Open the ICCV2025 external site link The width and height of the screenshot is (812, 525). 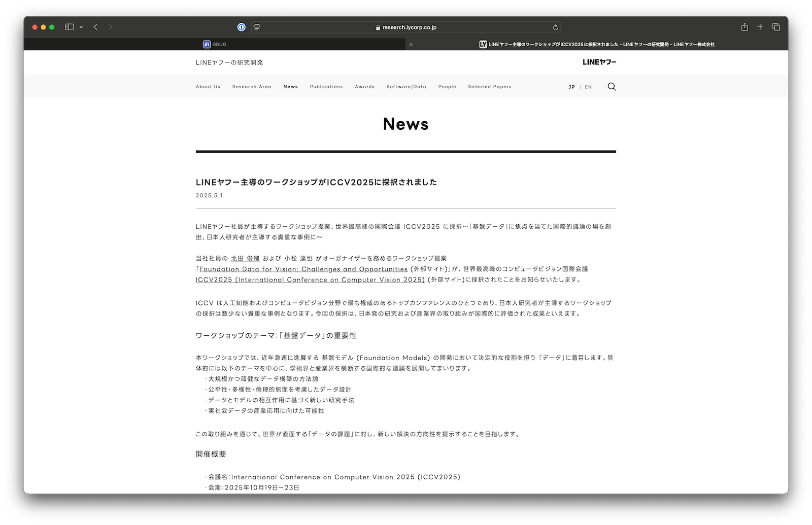[x=310, y=279]
